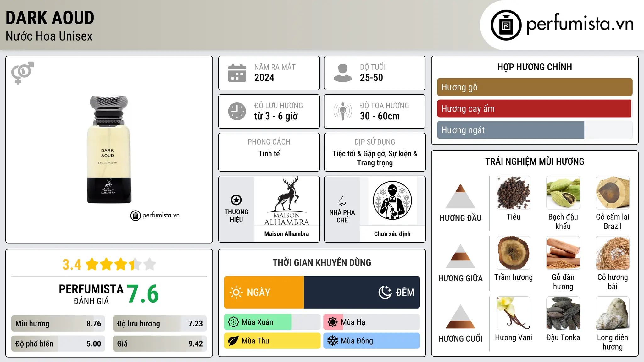Click the five-star rating row
This screenshot has width=644, height=362.
(x=120, y=264)
